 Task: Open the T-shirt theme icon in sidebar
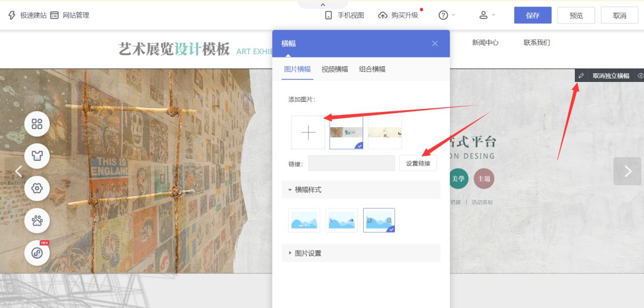coord(37,156)
